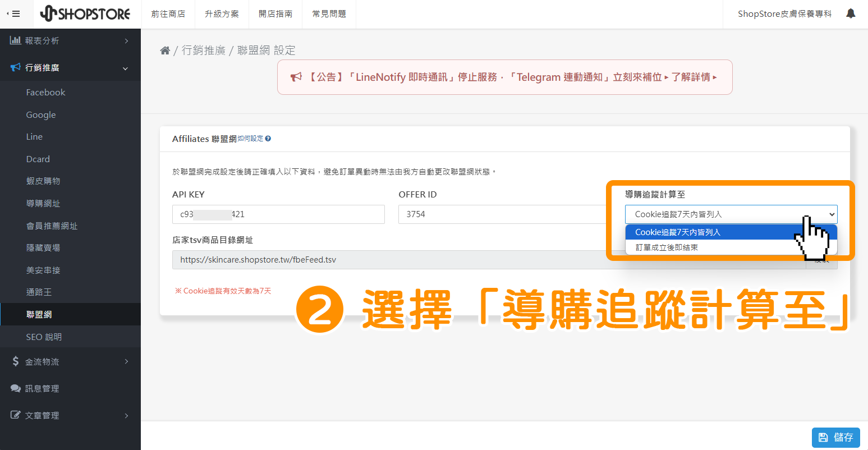Open 升級方案 in top navigation

[222, 14]
